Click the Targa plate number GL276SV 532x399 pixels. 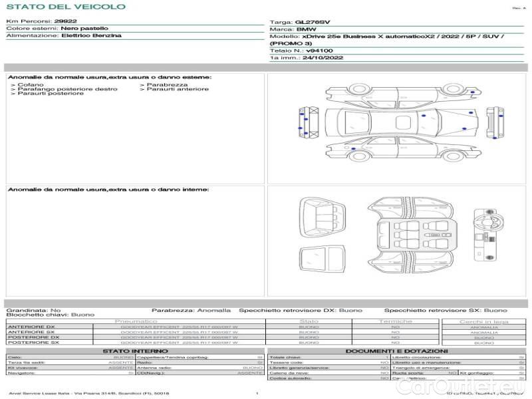(x=313, y=22)
